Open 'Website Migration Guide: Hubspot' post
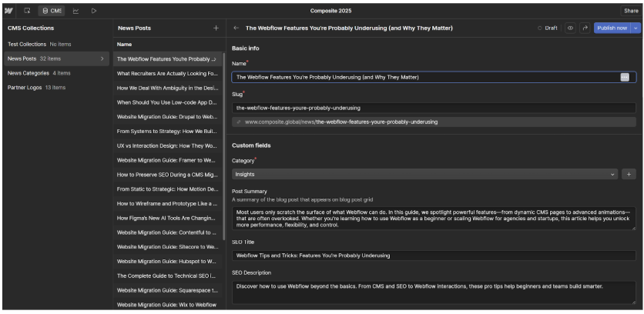This screenshot has height=314, width=644. tap(168, 261)
